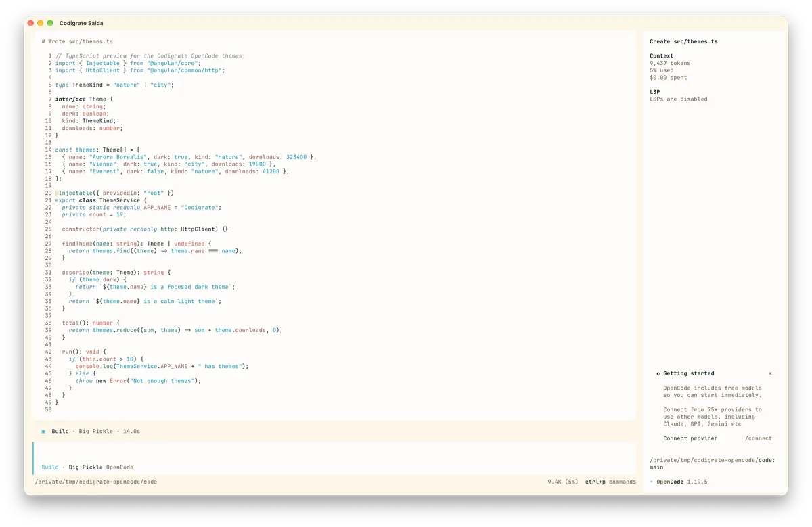Click the constructor line 25

pyautogui.click(x=145, y=229)
